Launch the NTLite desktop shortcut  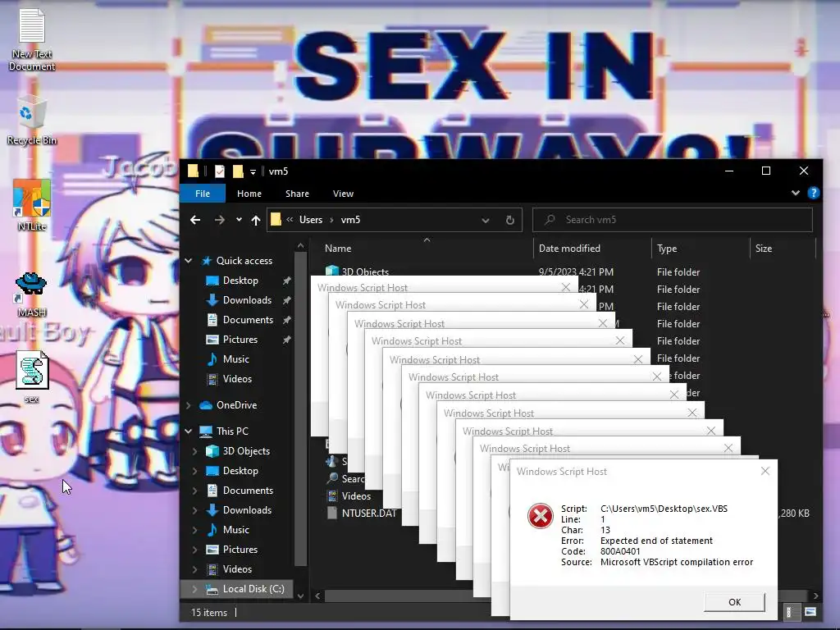pos(32,205)
